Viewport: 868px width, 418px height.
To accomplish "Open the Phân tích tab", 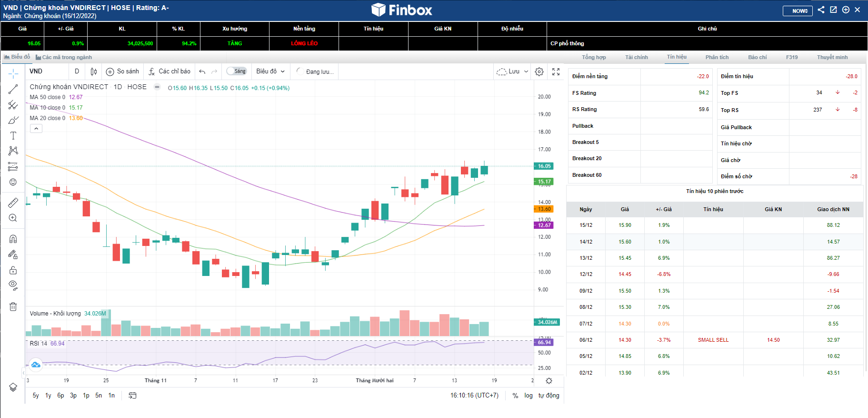I will 717,57.
